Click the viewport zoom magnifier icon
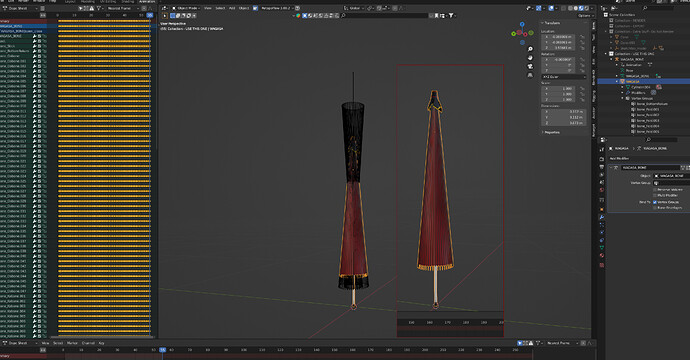690x360 pixels. tap(530, 49)
